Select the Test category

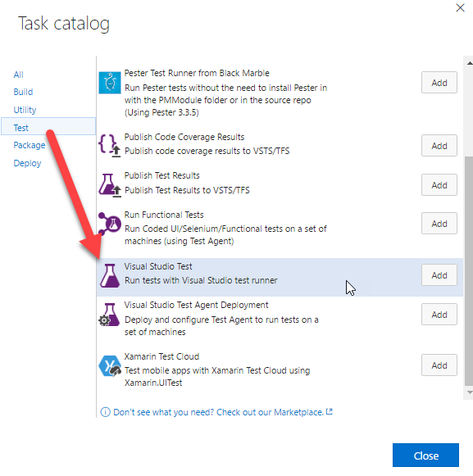(x=48, y=126)
